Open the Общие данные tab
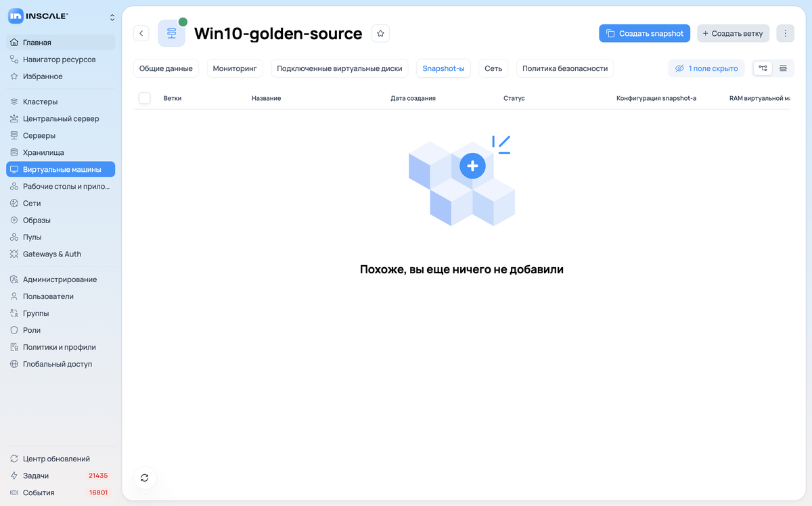This screenshot has width=812, height=506. [166, 68]
